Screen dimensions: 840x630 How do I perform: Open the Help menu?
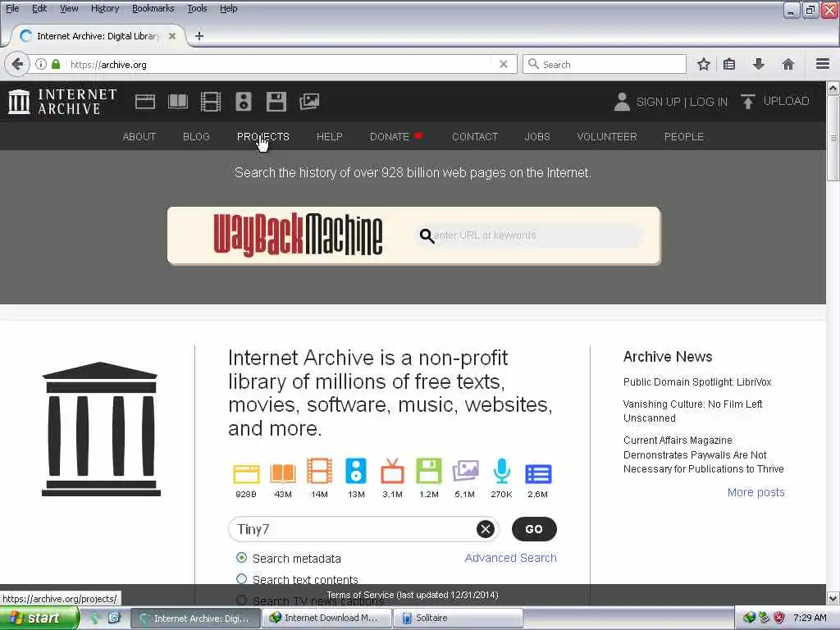228,8
